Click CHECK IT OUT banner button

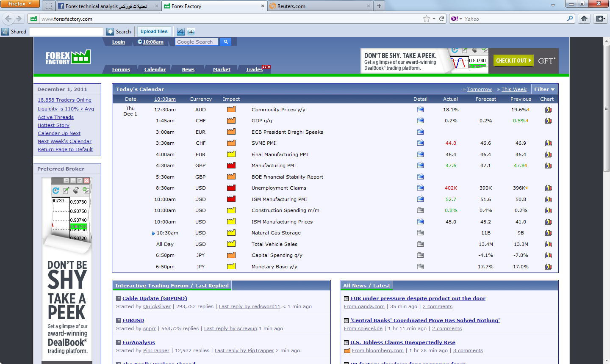513,61
